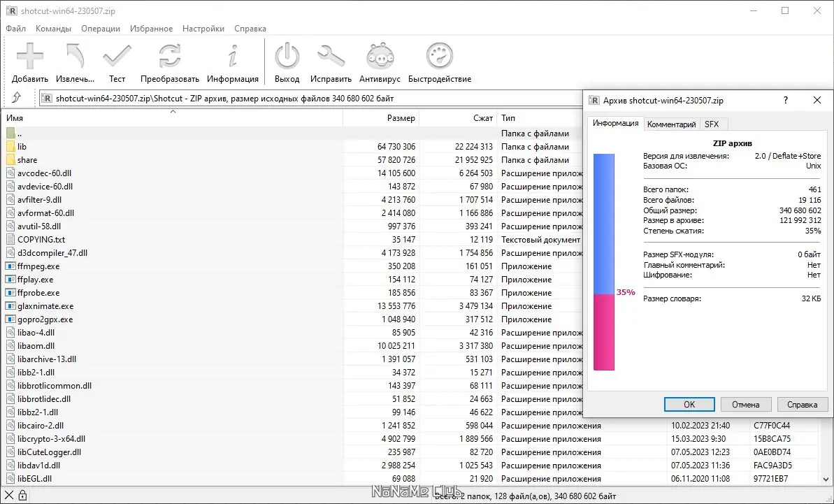834x504 pixels.
Task: Select libbz2-1.dll file name
Action: pos(38,412)
